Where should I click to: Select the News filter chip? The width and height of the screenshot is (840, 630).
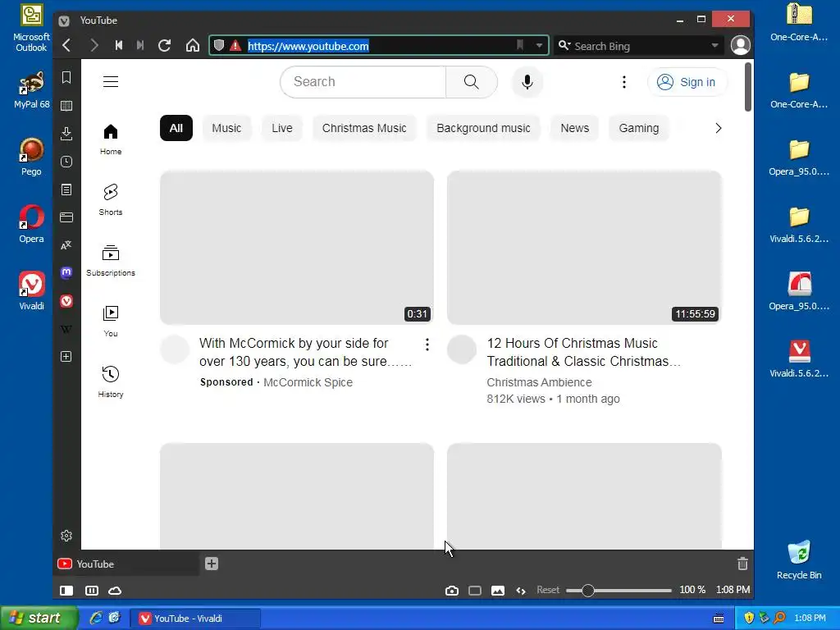coord(575,128)
